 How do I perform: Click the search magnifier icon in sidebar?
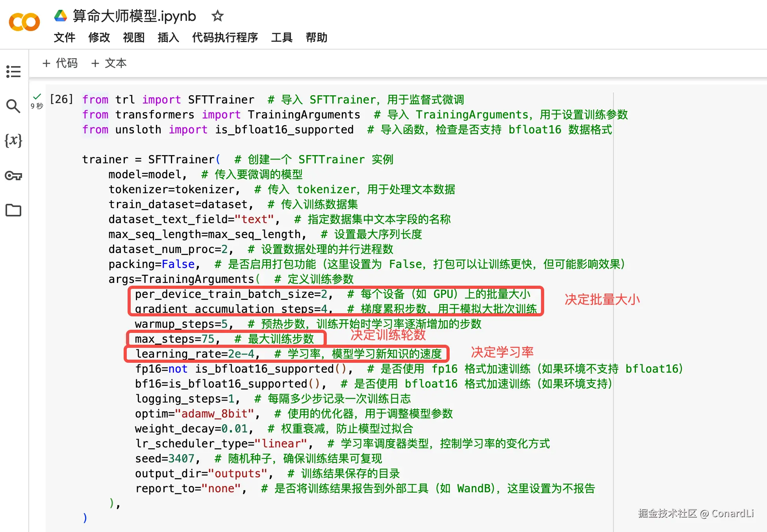click(13, 106)
